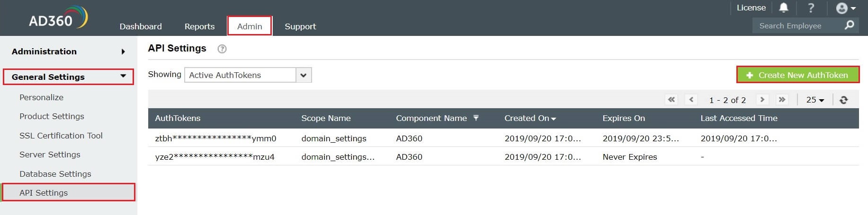Open the Active AuthTokens dropdown
This screenshot has width=868, height=215.
tap(303, 75)
